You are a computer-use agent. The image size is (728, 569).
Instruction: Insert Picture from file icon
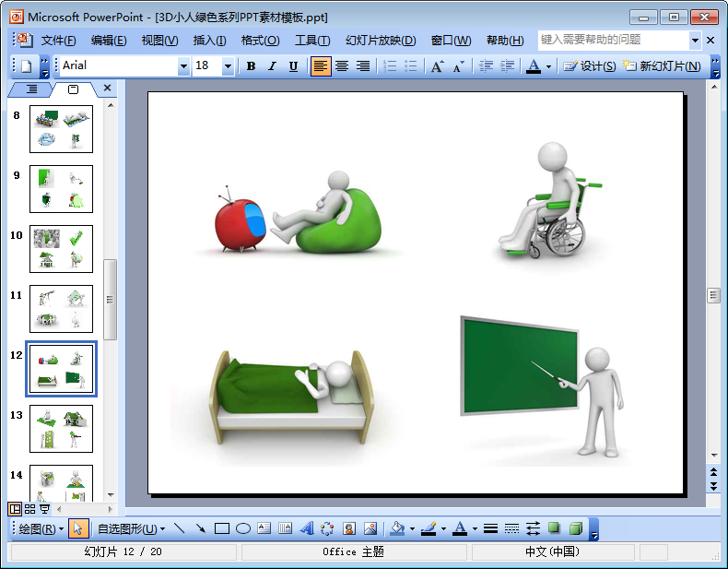point(370,529)
